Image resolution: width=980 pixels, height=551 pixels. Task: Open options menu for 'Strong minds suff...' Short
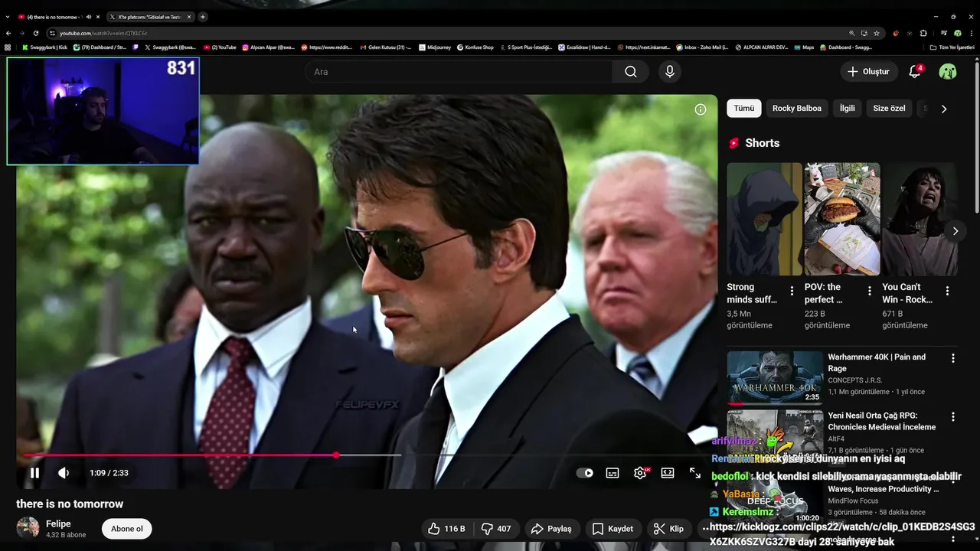[x=792, y=291]
